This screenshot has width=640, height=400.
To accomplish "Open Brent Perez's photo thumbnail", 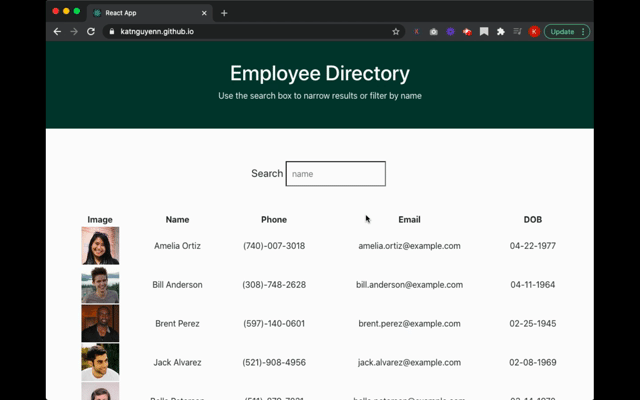I will (100, 323).
